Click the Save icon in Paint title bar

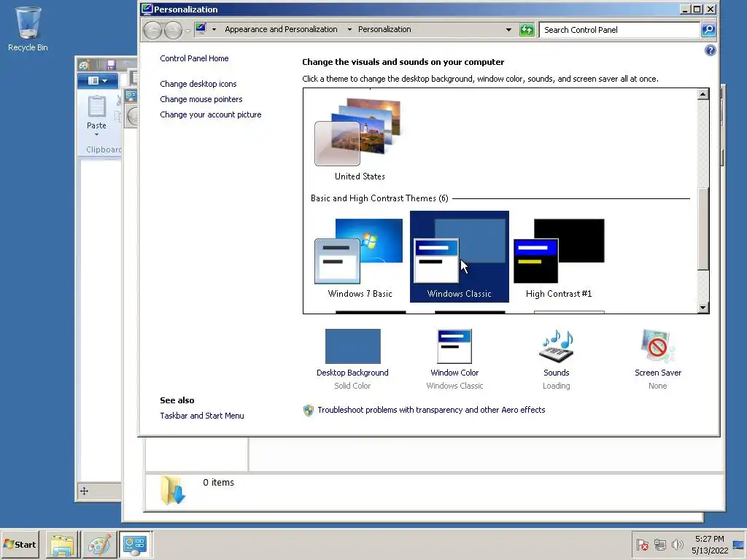[x=111, y=65]
